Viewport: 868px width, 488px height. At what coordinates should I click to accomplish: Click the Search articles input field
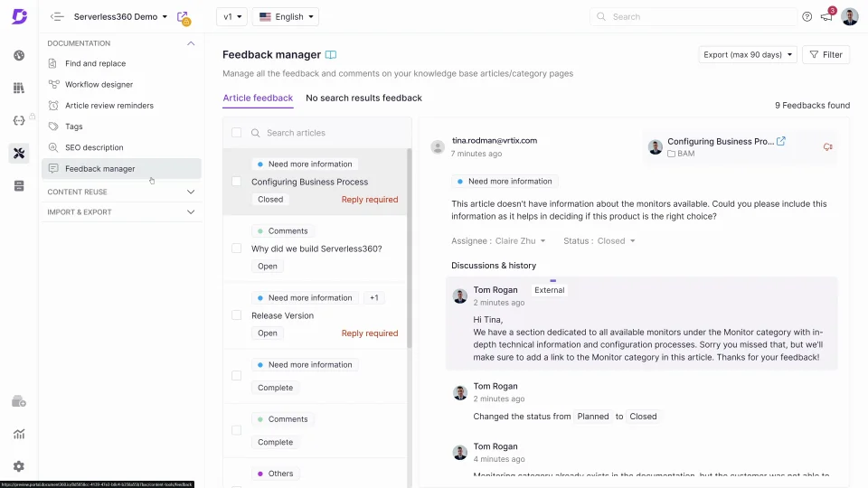(330, 133)
